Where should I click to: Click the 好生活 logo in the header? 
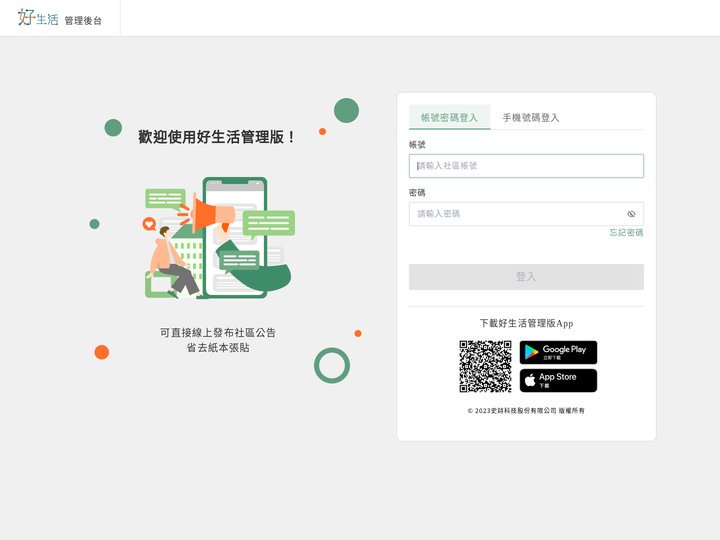point(38,17)
